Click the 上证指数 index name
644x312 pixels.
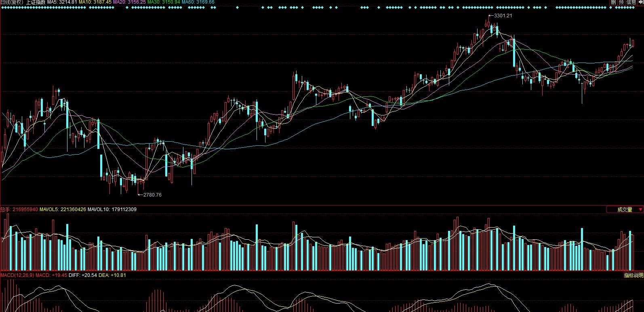click(x=36, y=2)
